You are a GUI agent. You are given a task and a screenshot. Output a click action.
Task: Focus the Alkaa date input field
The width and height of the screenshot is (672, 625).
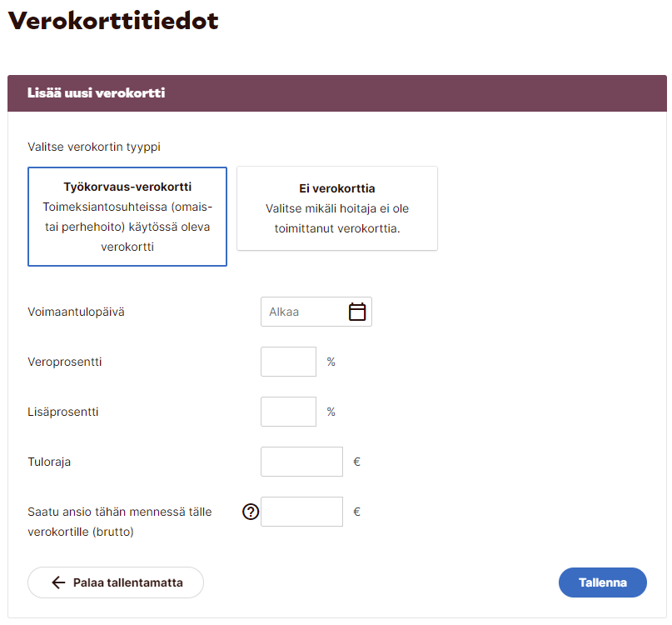click(304, 312)
